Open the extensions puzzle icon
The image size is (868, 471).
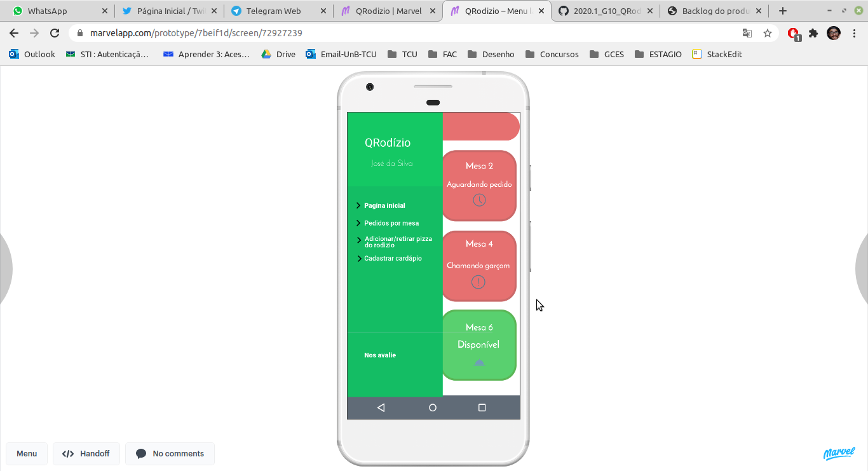pos(813,33)
